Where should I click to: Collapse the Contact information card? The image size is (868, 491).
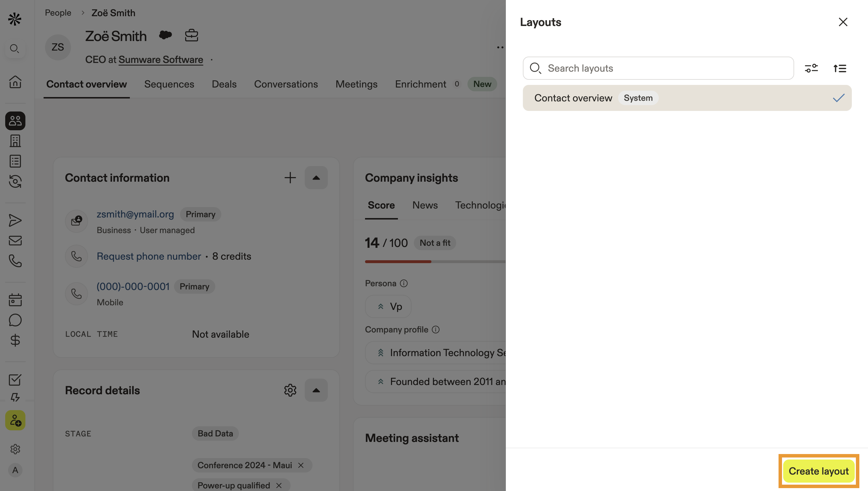tap(316, 177)
